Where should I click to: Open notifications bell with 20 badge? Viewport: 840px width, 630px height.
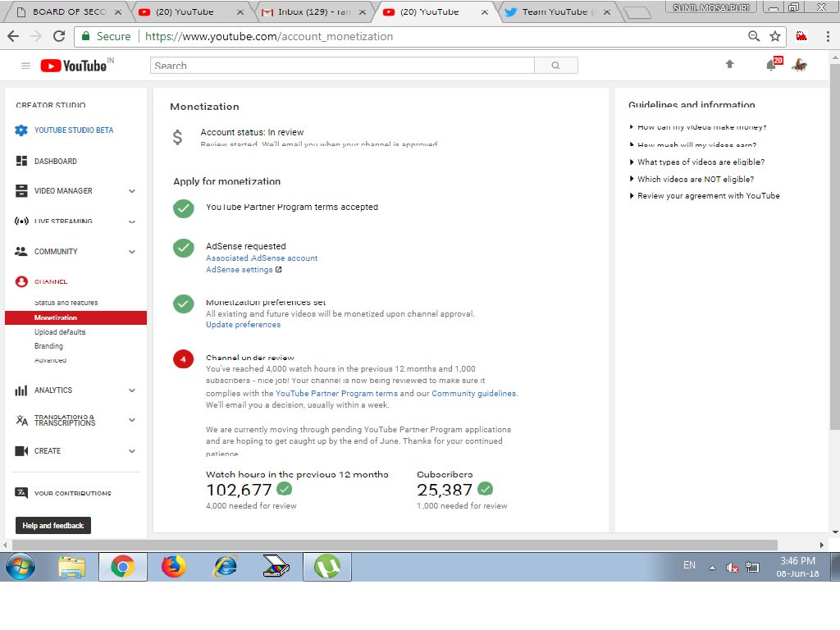pyautogui.click(x=774, y=64)
